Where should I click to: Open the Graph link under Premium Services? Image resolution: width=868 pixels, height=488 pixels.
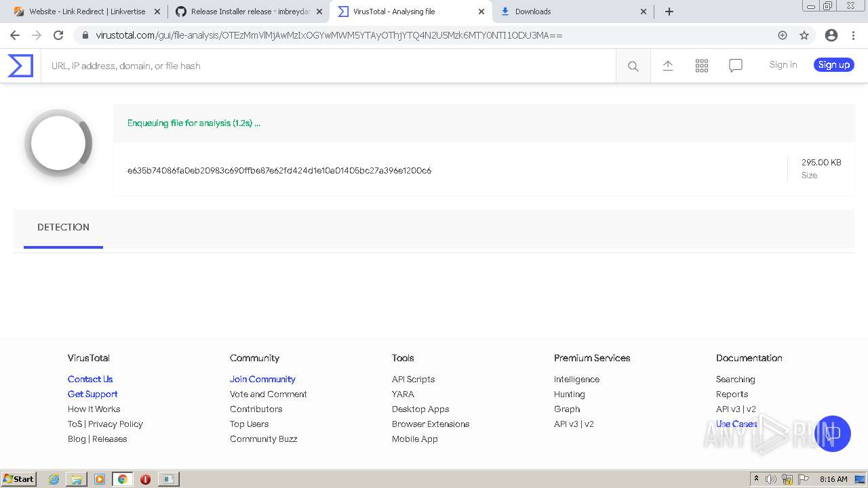567,409
